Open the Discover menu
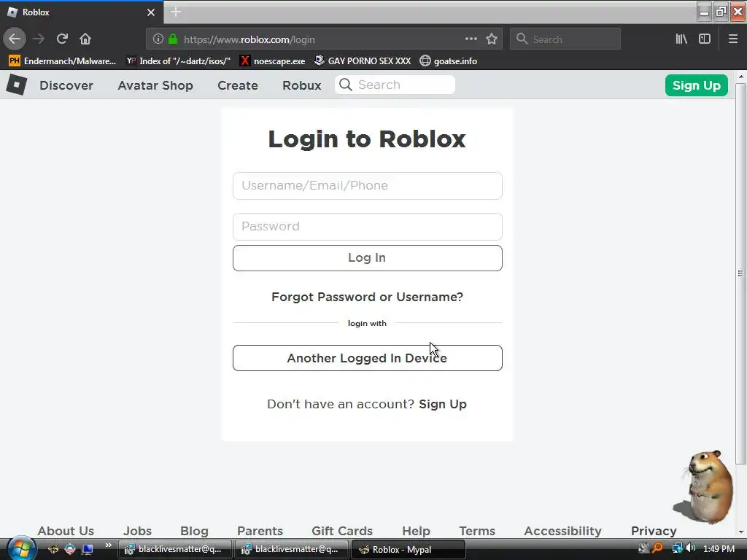Viewport: 747px width, 560px height. tap(66, 85)
